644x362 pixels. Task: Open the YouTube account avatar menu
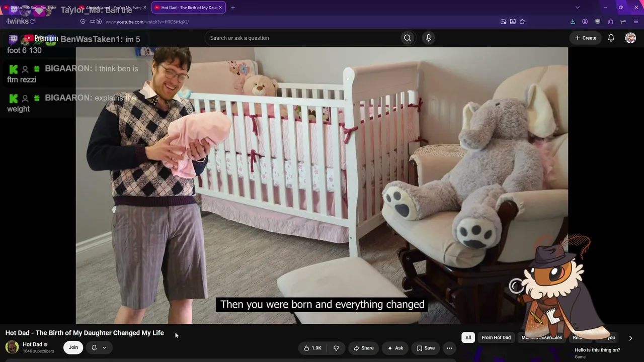[630, 38]
